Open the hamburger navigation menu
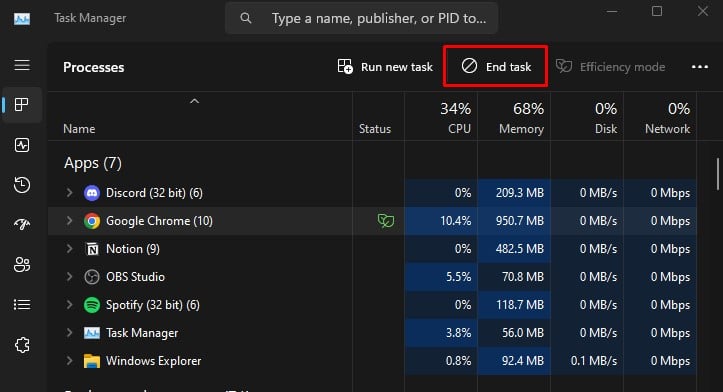Image resolution: width=723 pixels, height=392 pixels. click(22, 65)
